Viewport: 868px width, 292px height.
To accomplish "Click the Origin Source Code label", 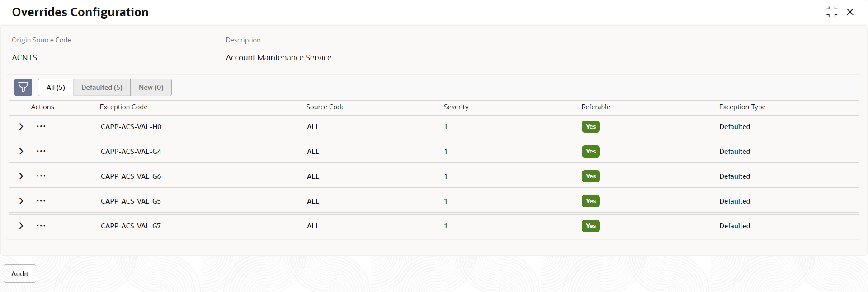I will click(x=42, y=40).
